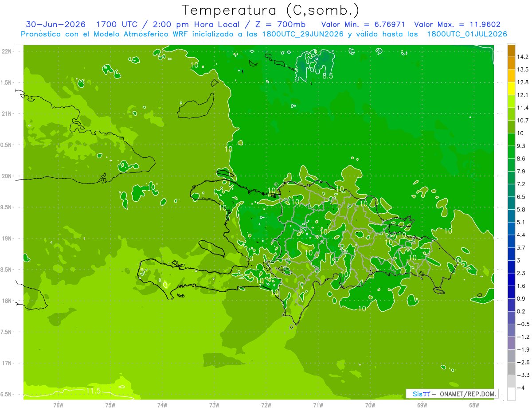The width and height of the screenshot is (532, 411).
Task: Click the orange swatch above the 14.2 colorbar label
Action: 511,51
